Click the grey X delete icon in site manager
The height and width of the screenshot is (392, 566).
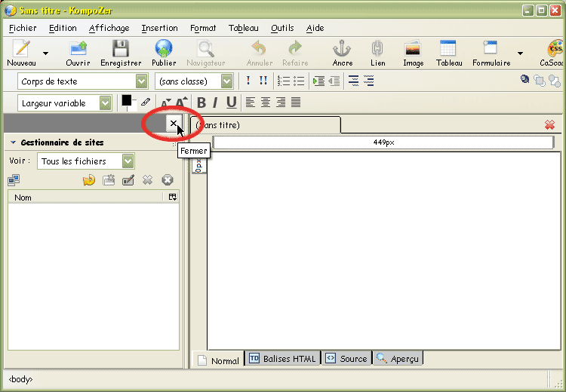(x=147, y=179)
